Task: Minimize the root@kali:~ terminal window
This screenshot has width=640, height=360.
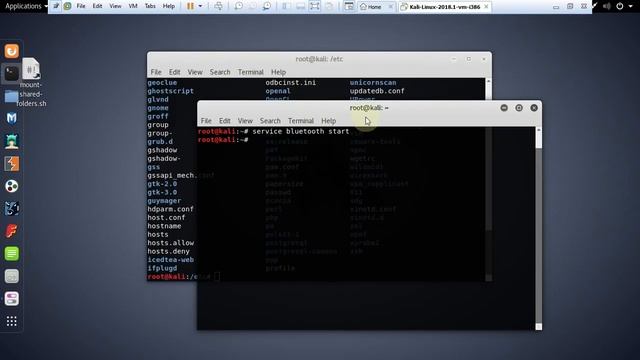Action: pos(504,108)
